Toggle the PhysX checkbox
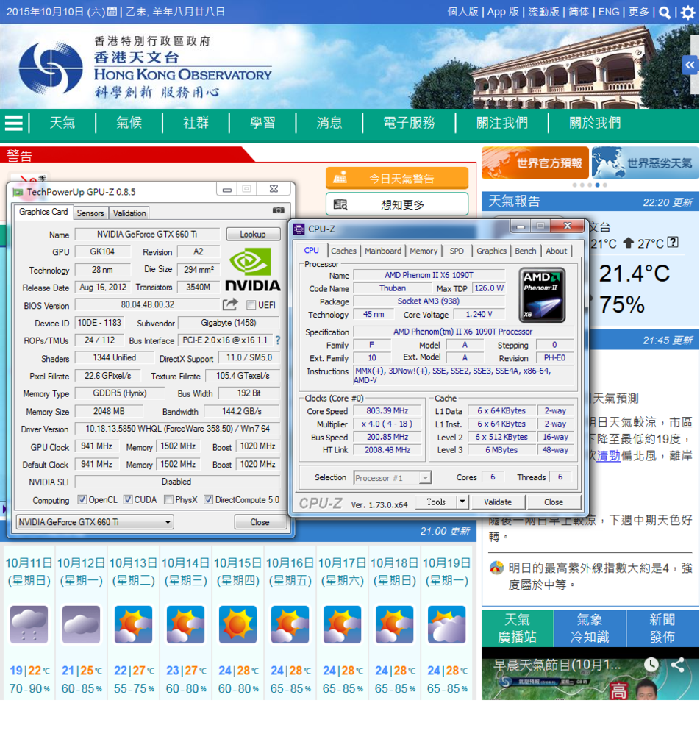This screenshot has height=753, width=700. [168, 499]
